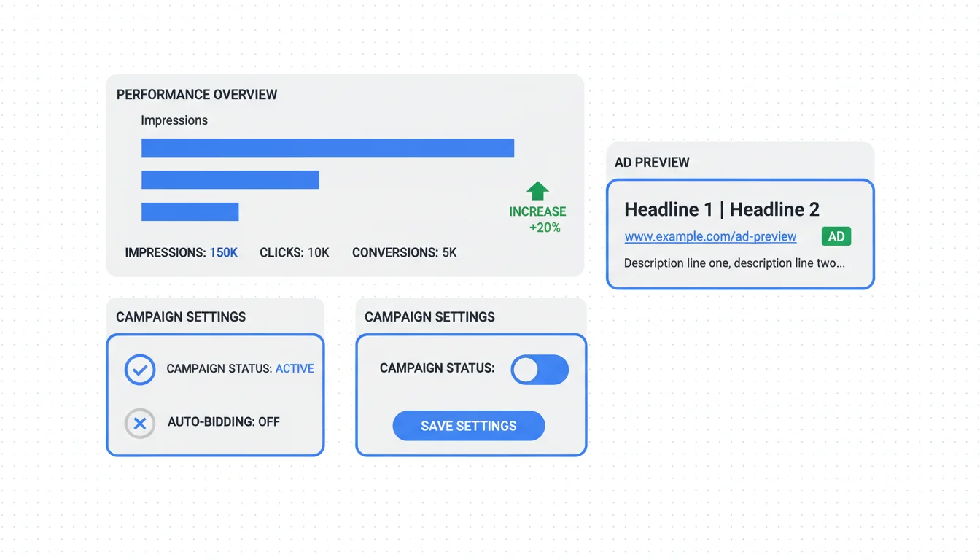980x560 pixels.
Task: Click the green upward increase arrow
Action: pyautogui.click(x=537, y=191)
